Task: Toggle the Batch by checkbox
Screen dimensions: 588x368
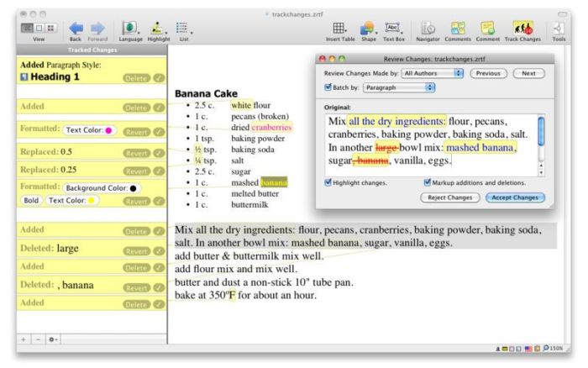Action: coord(328,87)
